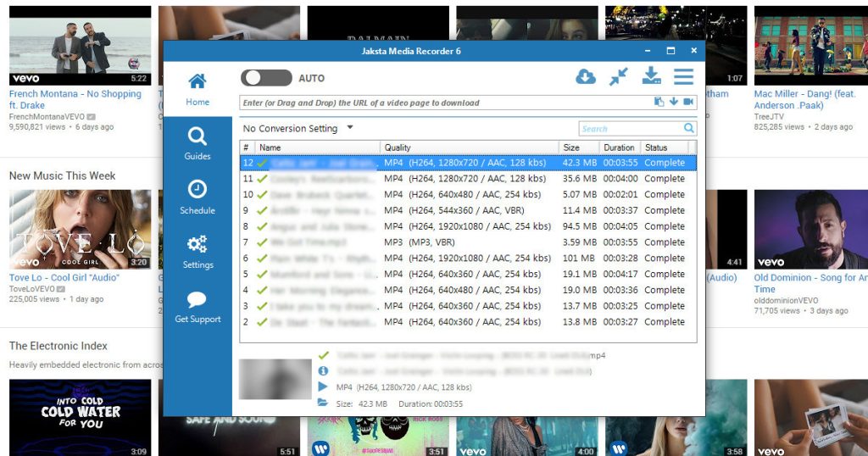Play the selected file using play icon
Image resolution: width=868 pixels, height=456 pixels.
pyautogui.click(x=323, y=386)
